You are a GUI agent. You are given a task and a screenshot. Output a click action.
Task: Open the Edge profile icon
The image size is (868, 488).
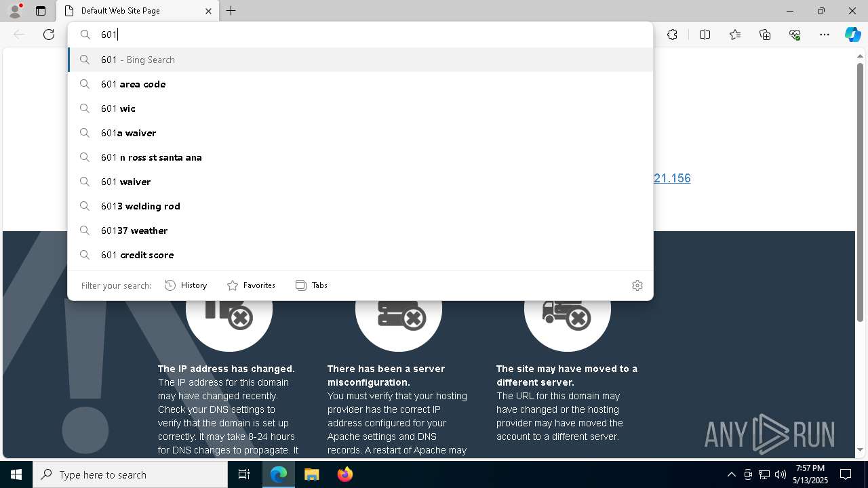(15, 11)
